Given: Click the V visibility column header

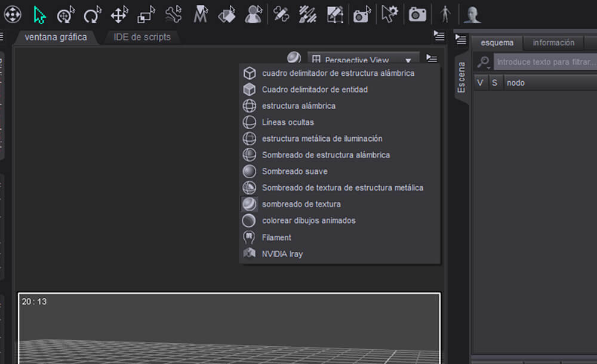Looking at the screenshot, I should (x=480, y=82).
